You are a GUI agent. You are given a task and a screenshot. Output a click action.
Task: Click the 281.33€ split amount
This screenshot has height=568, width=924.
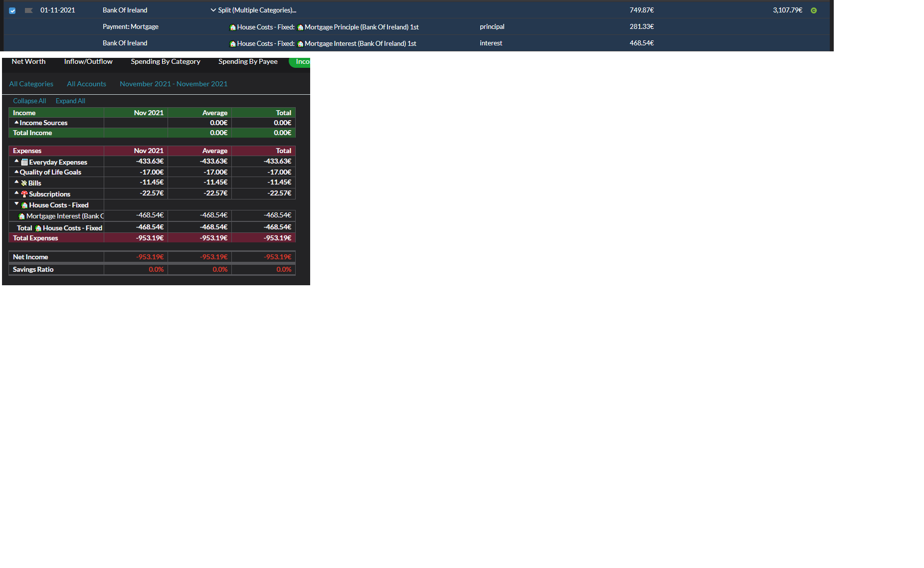[642, 26]
